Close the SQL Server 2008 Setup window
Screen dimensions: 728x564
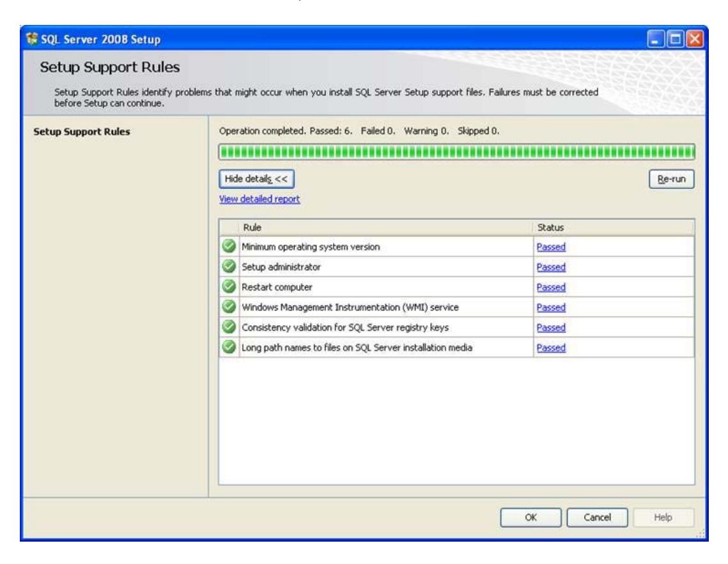click(x=695, y=40)
